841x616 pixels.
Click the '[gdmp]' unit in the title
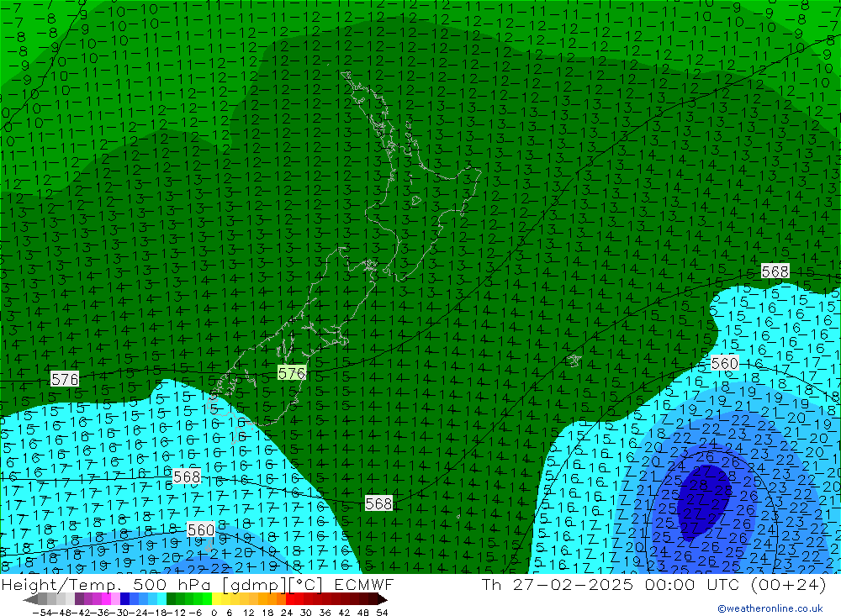(x=256, y=584)
